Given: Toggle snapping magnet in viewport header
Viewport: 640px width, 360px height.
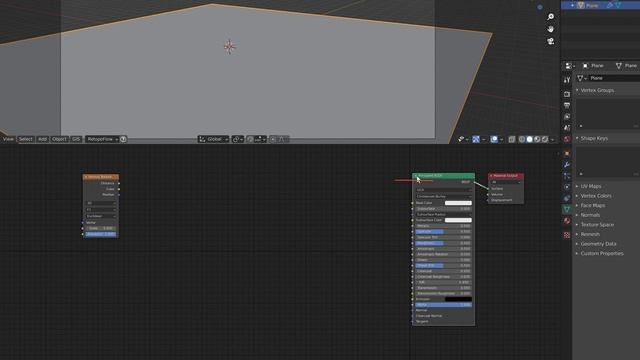Looking at the screenshot, I should pyautogui.click(x=250, y=139).
